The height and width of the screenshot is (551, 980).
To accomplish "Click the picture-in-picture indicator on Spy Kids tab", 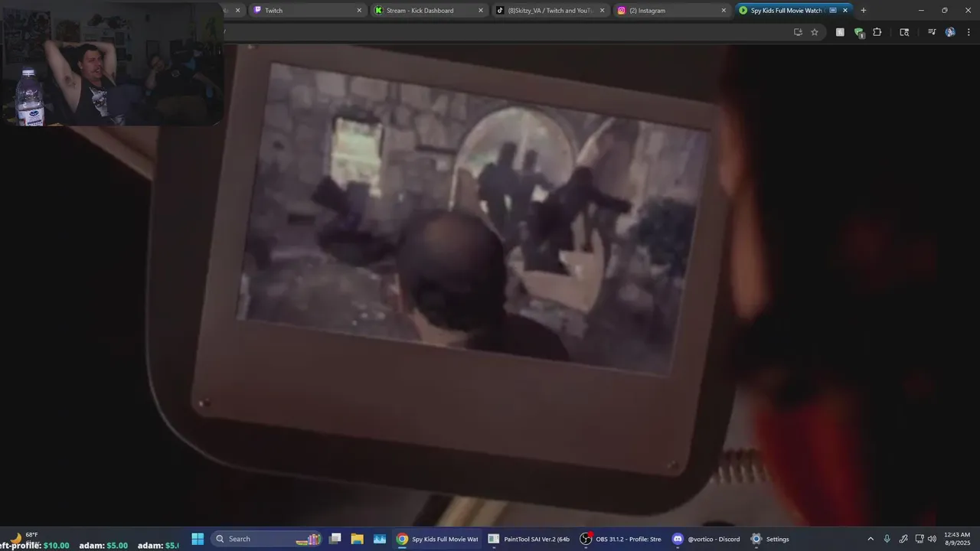I will point(833,11).
